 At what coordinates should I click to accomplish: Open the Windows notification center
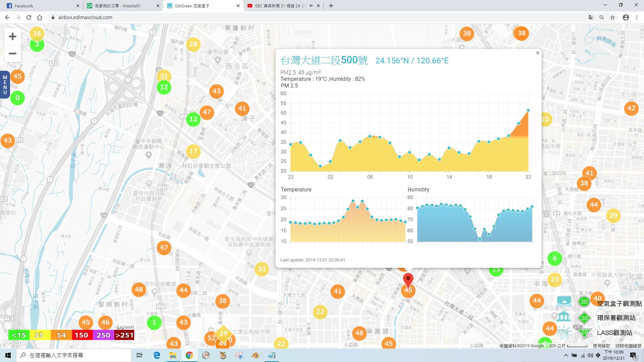633,355
